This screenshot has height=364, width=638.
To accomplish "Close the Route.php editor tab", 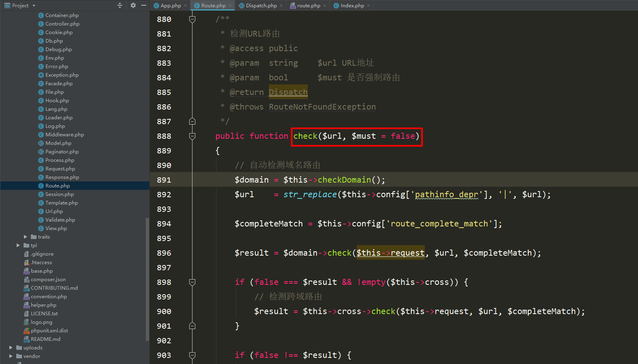I will pos(230,6).
